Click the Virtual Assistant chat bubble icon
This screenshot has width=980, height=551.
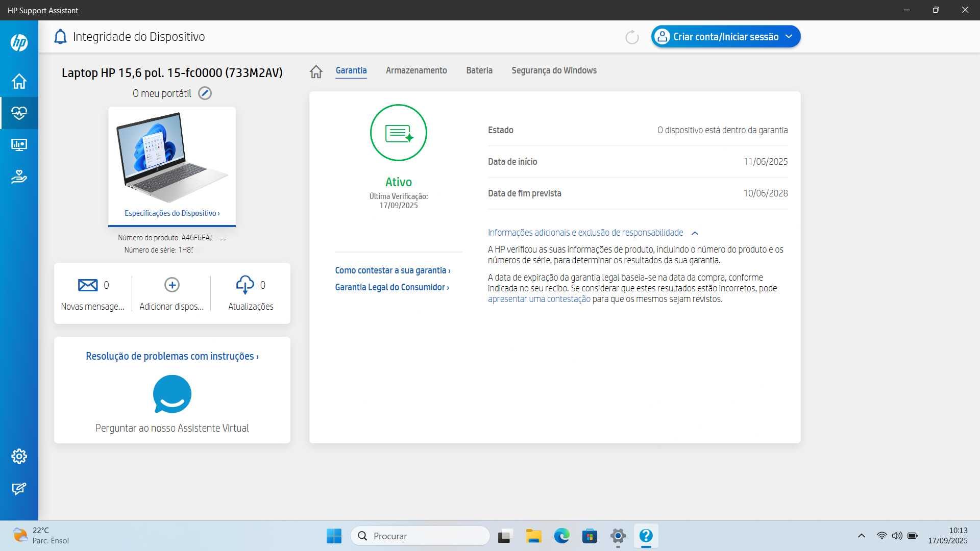click(x=172, y=394)
